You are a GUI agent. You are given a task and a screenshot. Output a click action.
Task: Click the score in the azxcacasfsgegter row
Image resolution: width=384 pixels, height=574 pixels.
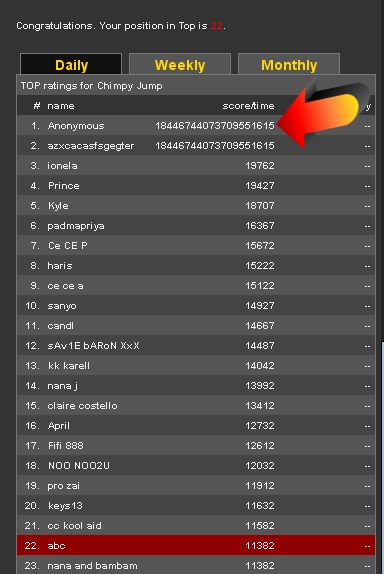tap(215, 146)
